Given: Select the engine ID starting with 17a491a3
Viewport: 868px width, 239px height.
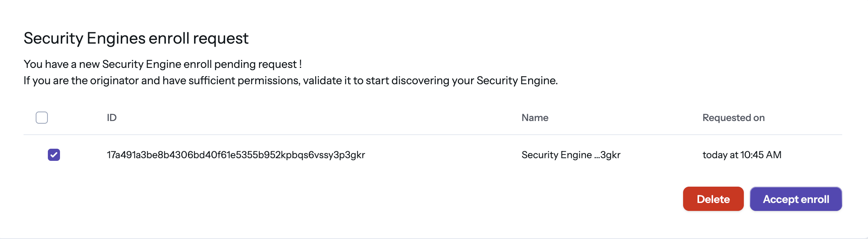Looking at the screenshot, I should coord(235,155).
